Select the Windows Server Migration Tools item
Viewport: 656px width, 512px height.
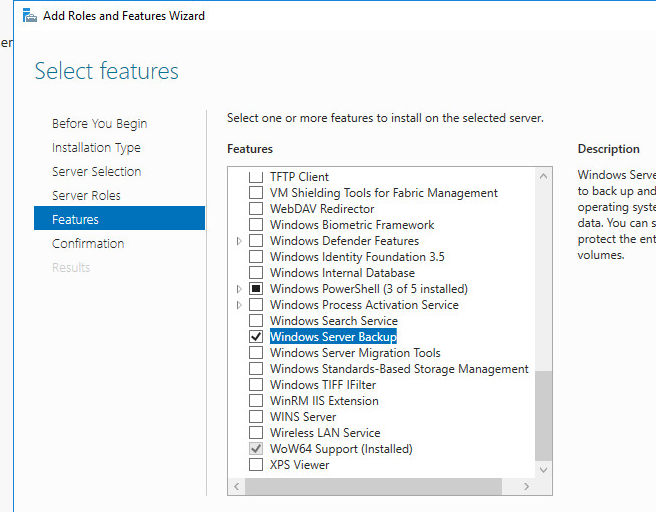pyautogui.click(x=355, y=353)
